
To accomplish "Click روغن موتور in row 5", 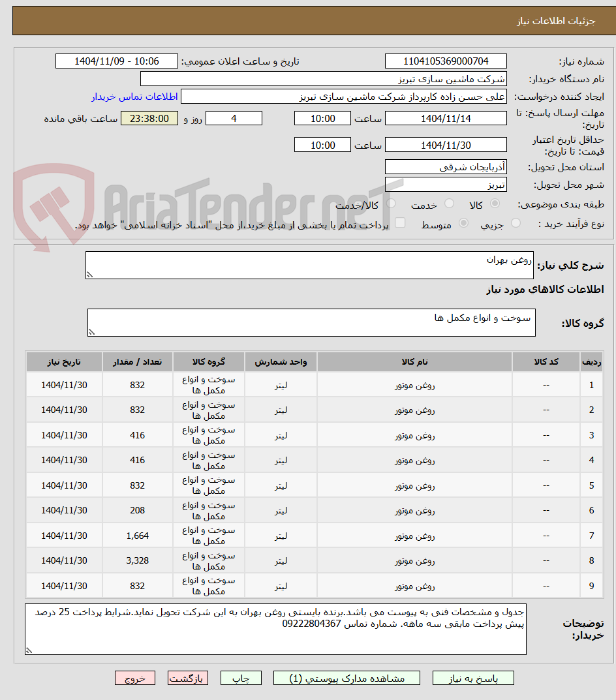I will 414,485.
